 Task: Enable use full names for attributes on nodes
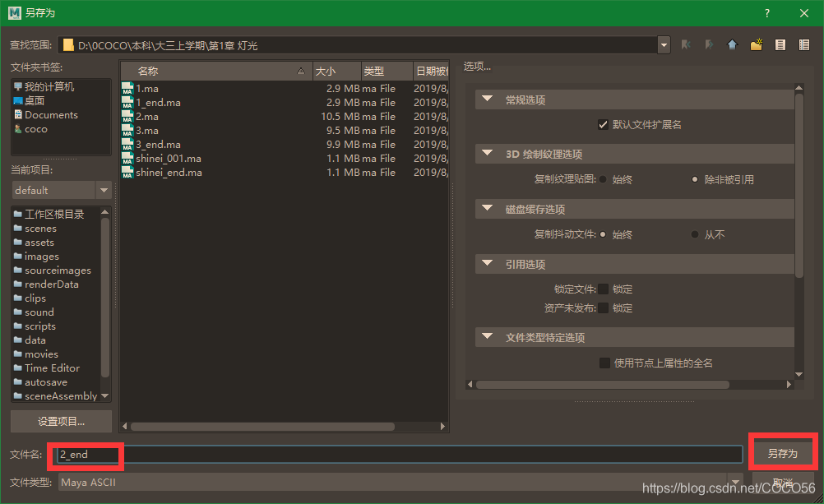604,363
